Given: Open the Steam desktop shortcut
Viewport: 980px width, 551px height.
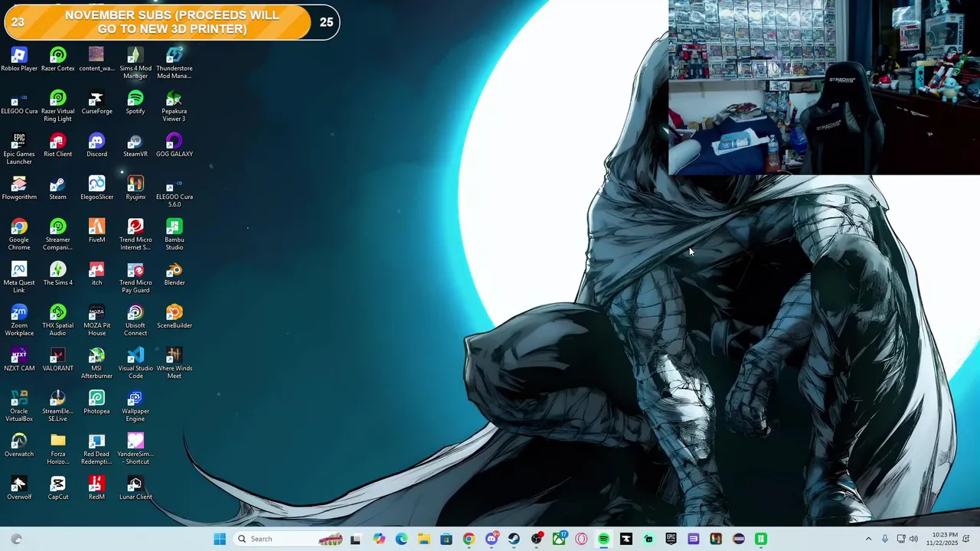Looking at the screenshot, I should tap(58, 188).
